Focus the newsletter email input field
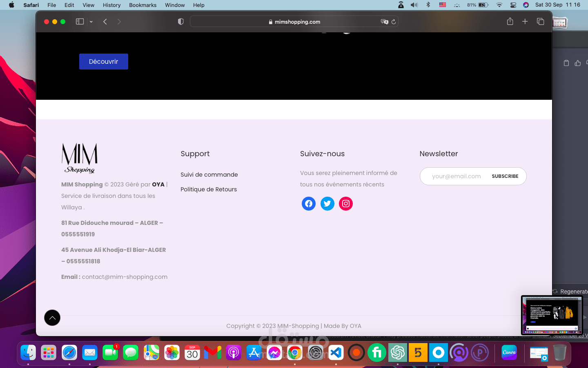The width and height of the screenshot is (588, 368). (457, 176)
